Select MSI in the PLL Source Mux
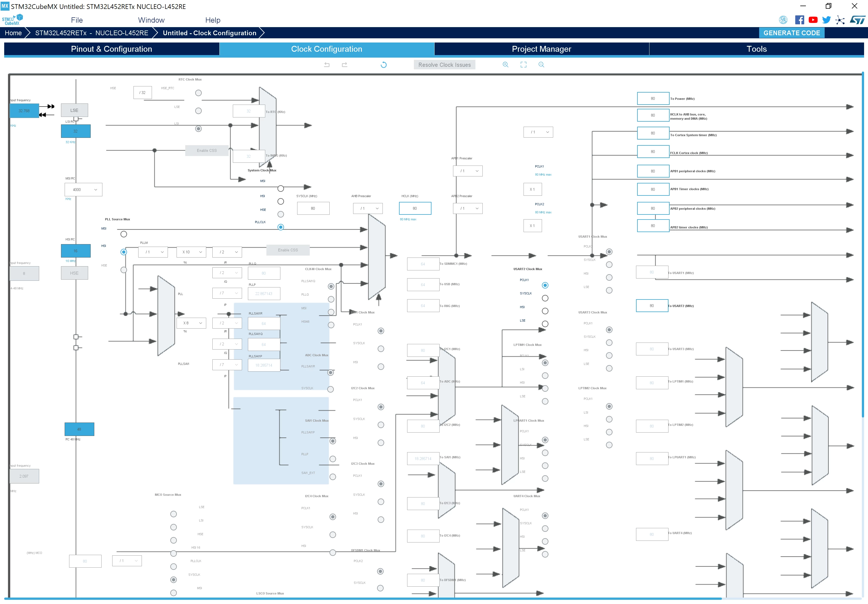This screenshot has height=604, width=868. click(x=124, y=234)
